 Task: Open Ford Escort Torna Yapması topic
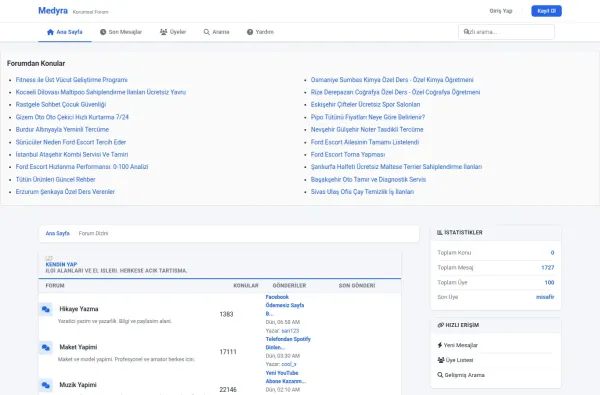click(348, 154)
